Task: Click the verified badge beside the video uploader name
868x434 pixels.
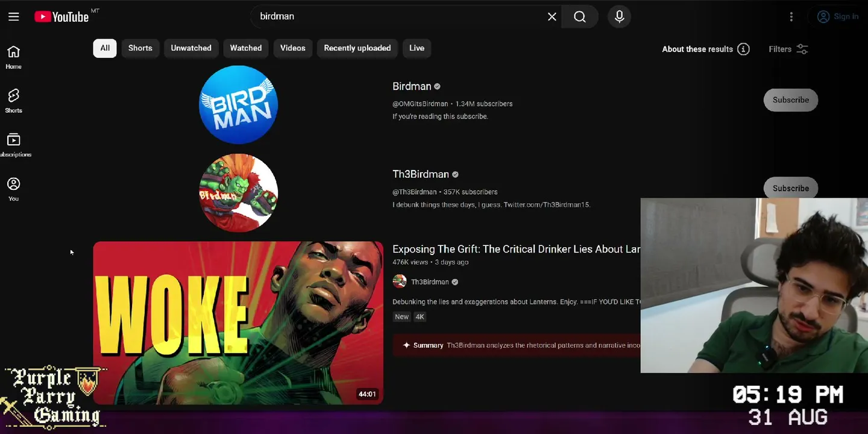Action: click(x=455, y=282)
